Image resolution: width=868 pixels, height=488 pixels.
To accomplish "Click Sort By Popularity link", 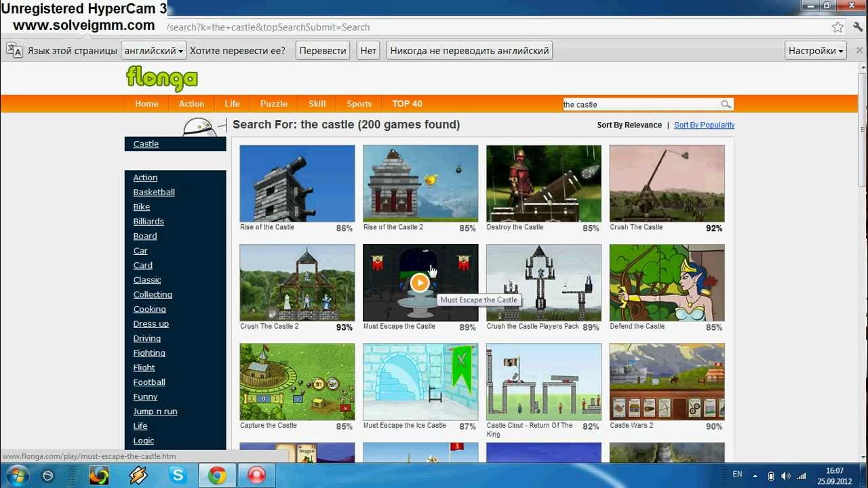I will click(x=704, y=125).
